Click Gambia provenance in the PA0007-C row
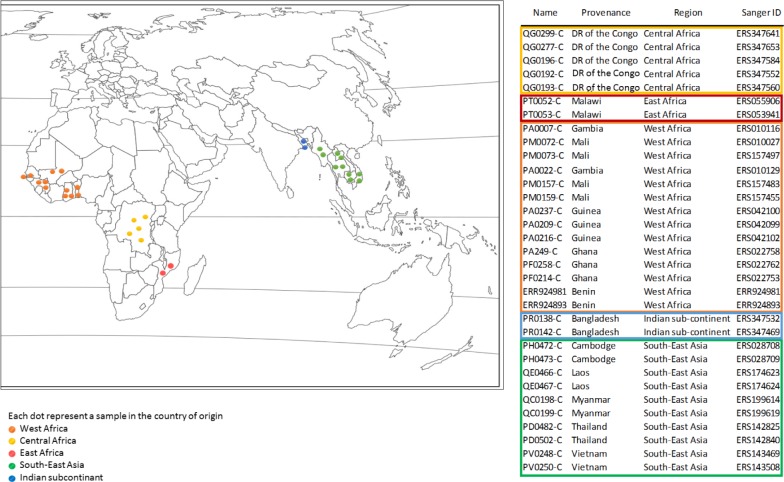The height and width of the screenshot is (482, 784). pyautogui.click(x=588, y=128)
